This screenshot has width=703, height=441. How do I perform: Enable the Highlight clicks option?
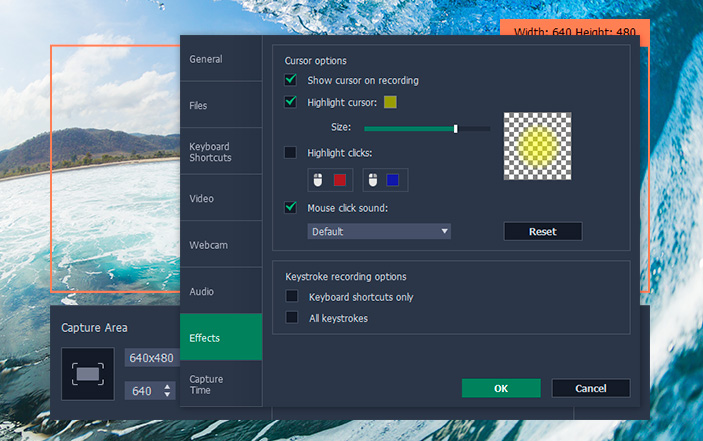point(291,152)
